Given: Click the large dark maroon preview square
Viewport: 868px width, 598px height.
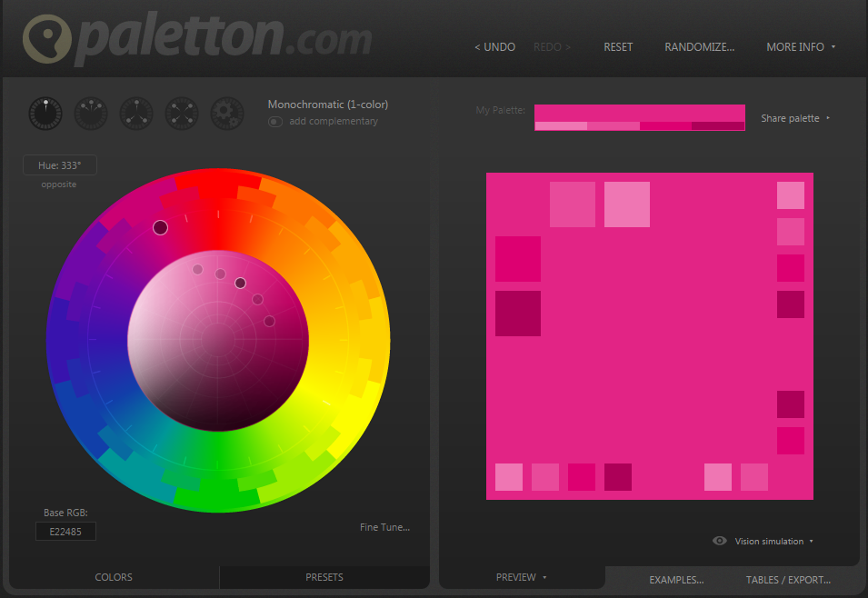Looking at the screenshot, I should pyautogui.click(x=517, y=314).
